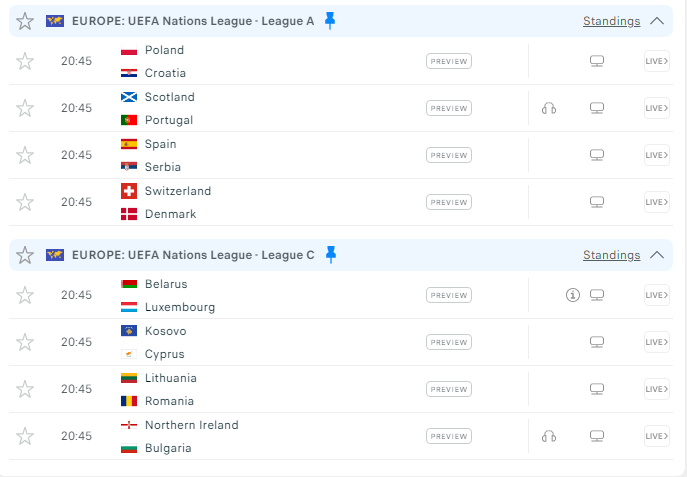Open Preview for Belarus vs Luxembourg
687x477 pixels.
[449, 295]
